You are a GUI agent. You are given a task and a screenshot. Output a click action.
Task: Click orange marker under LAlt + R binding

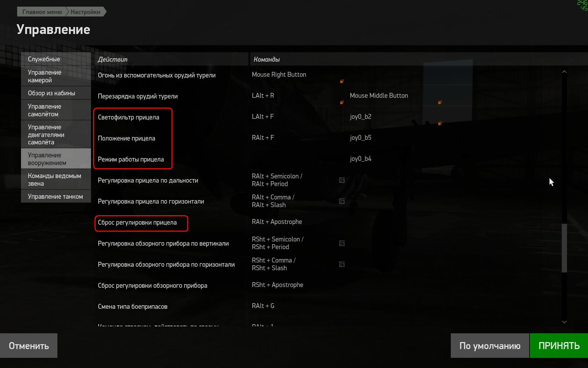click(x=342, y=102)
